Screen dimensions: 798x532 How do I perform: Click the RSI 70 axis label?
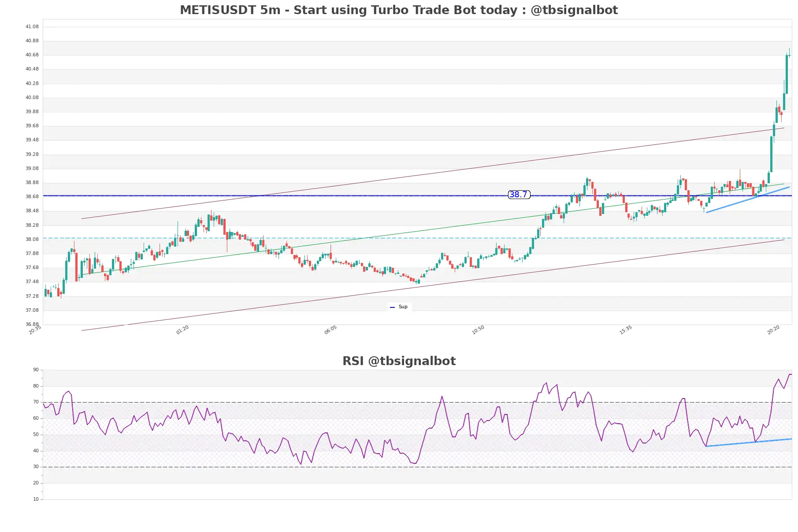point(36,402)
